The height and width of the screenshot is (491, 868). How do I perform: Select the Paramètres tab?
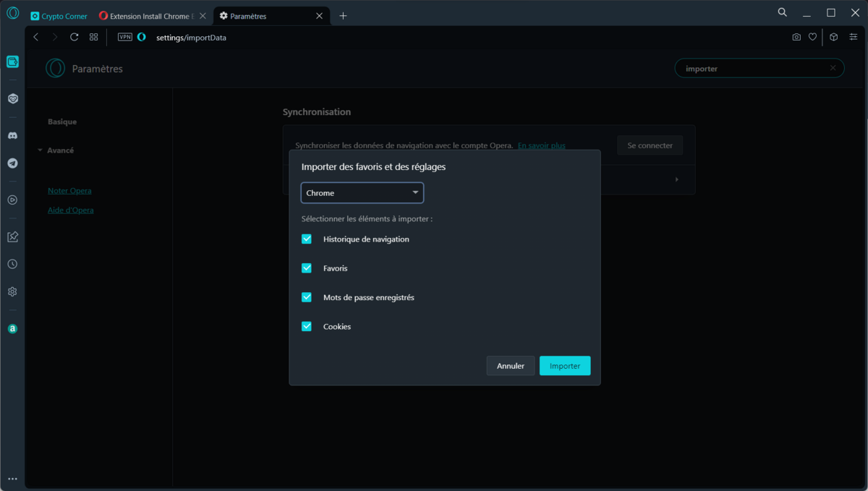pyautogui.click(x=272, y=16)
